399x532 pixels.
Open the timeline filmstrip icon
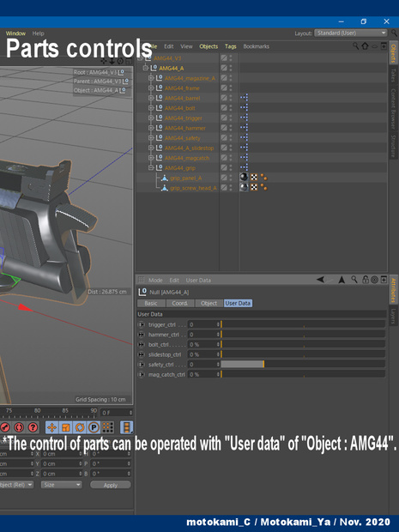pos(126,427)
